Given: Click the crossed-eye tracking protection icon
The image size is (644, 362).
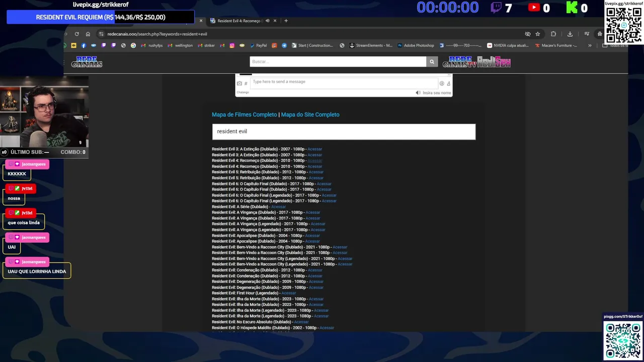Looking at the screenshot, I should (528, 34).
